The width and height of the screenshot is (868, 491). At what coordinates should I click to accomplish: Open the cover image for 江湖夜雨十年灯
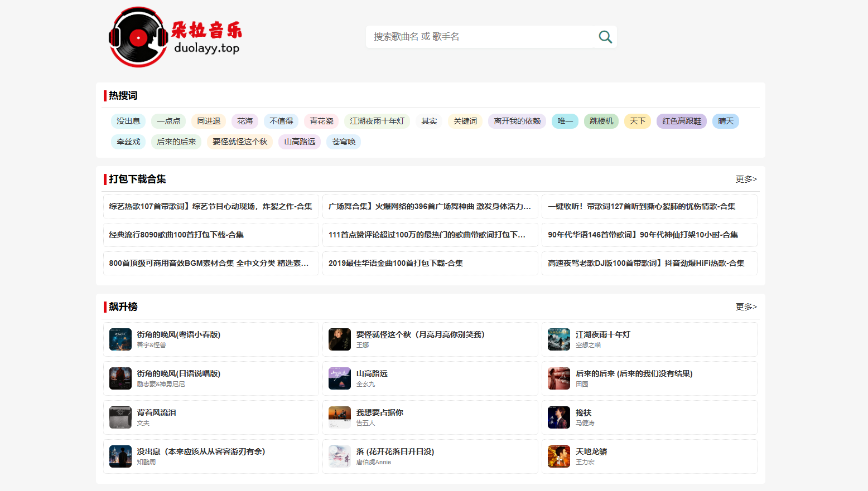(x=558, y=339)
